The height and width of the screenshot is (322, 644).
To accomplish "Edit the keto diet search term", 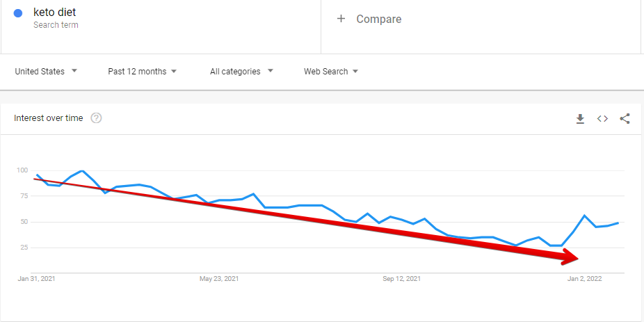I will click(x=55, y=13).
